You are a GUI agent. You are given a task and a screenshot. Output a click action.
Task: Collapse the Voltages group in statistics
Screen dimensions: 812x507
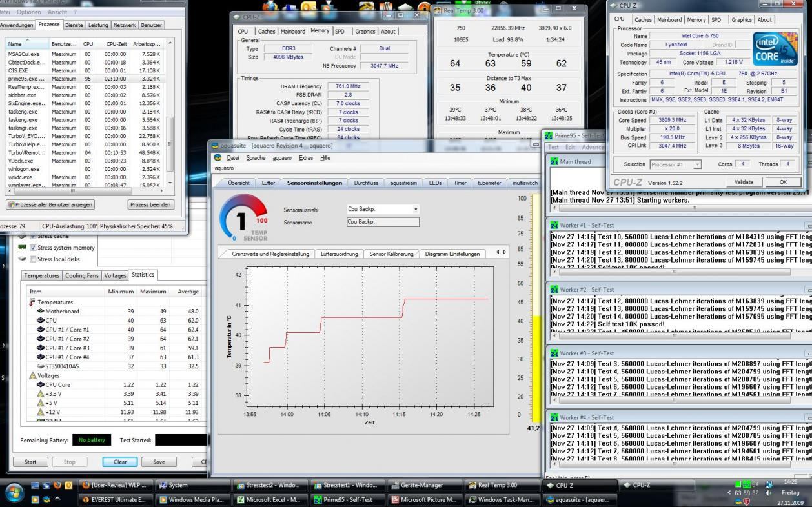click(x=32, y=375)
